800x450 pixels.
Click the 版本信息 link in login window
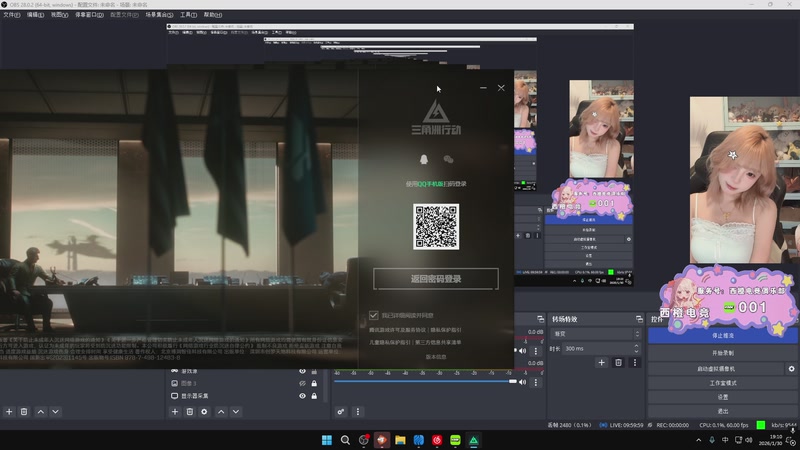coord(436,357)
